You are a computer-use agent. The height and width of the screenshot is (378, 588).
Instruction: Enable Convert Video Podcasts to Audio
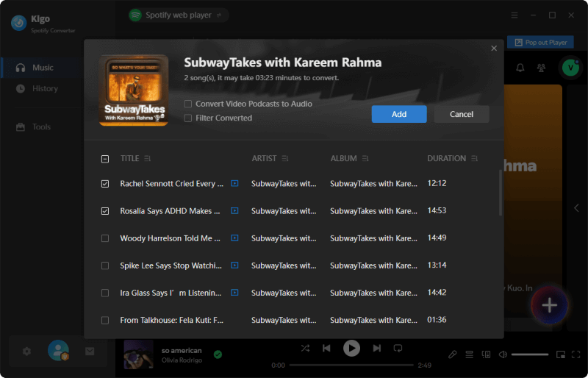[188, 104]
